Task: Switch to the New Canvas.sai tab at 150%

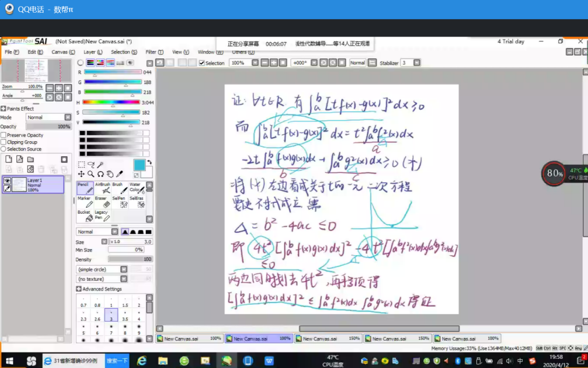Action: coord(328,339)
